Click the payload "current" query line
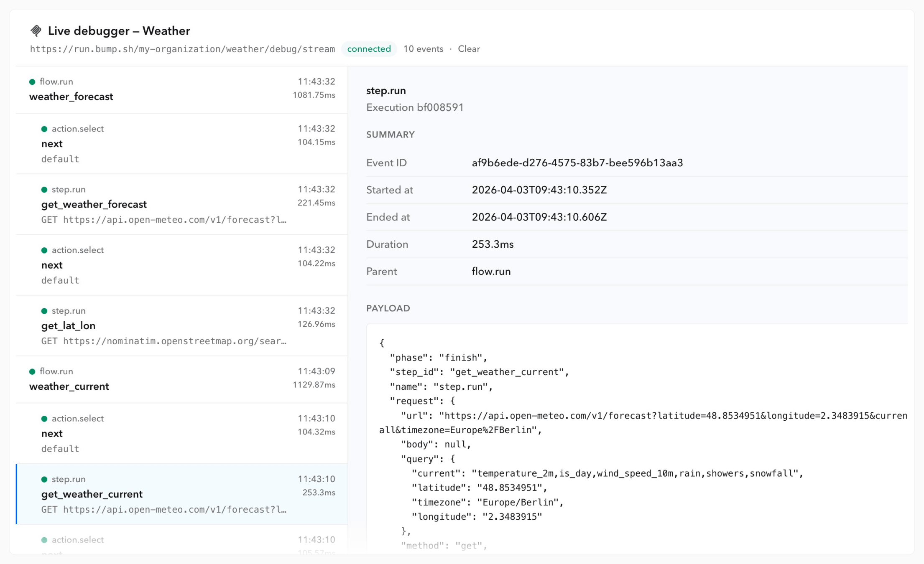Viewport: 924px width, 564px height. point(607,473)
